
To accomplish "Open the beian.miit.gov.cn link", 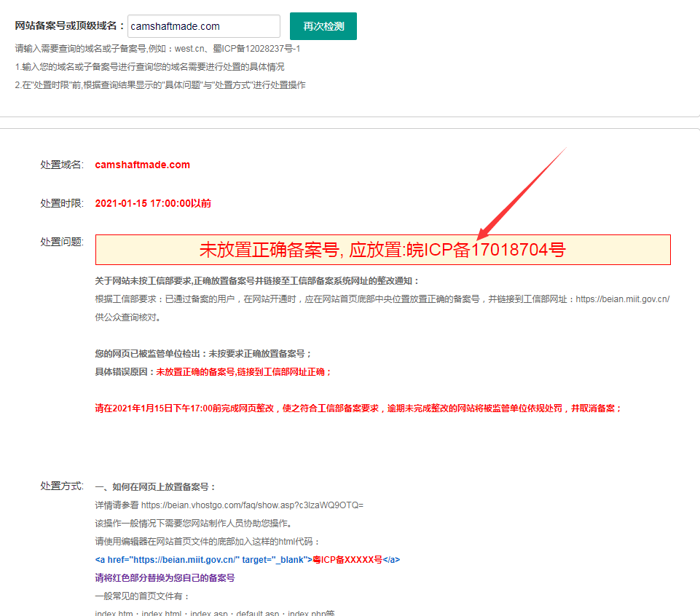I will pos(623,299).
